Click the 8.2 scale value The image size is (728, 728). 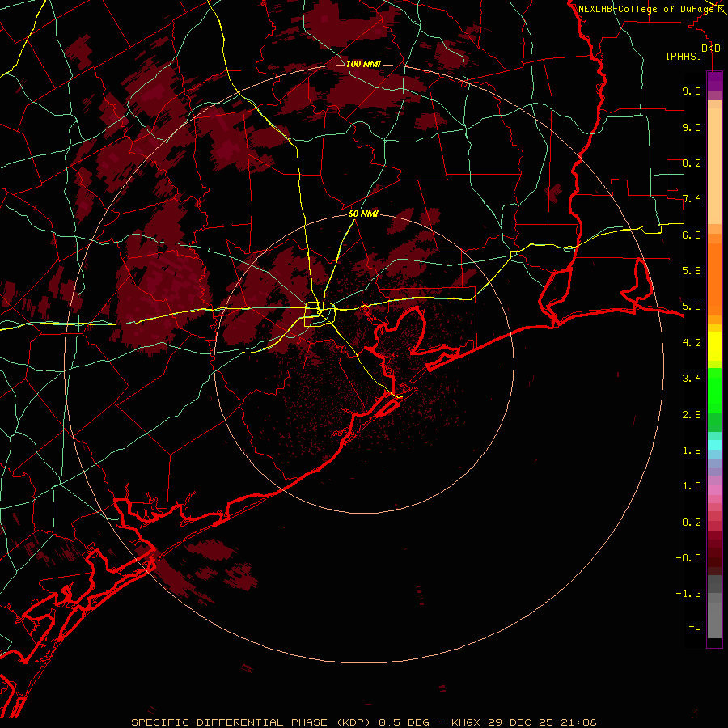pyautogui.click(x=692, y=163)
